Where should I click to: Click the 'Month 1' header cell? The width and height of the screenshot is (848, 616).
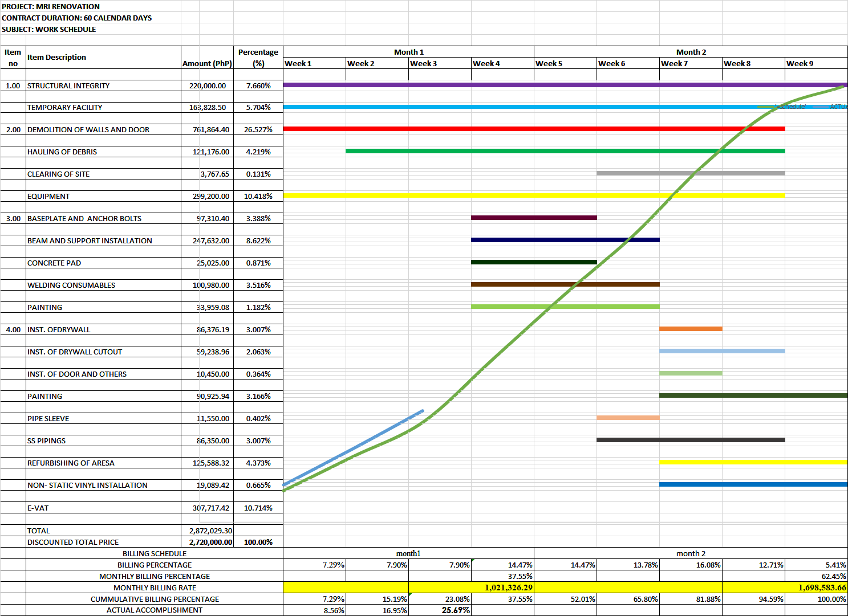point(409,52)
